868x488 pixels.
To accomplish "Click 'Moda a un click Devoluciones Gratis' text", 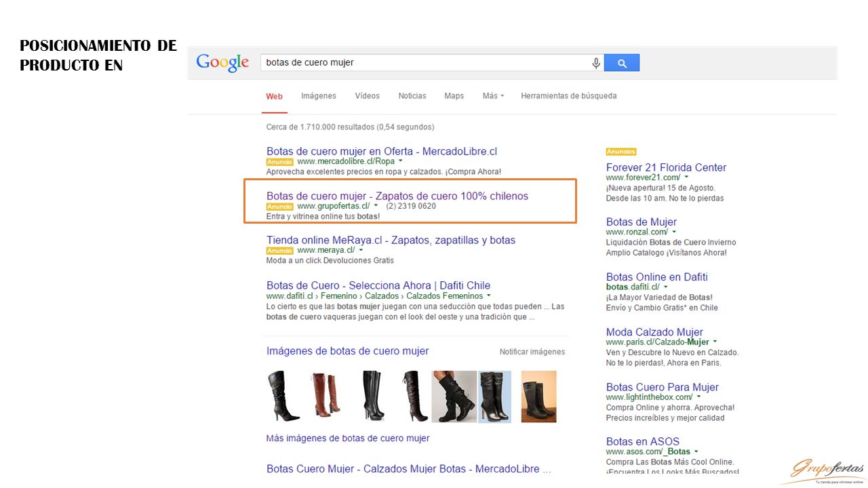I will pos(330,260).
